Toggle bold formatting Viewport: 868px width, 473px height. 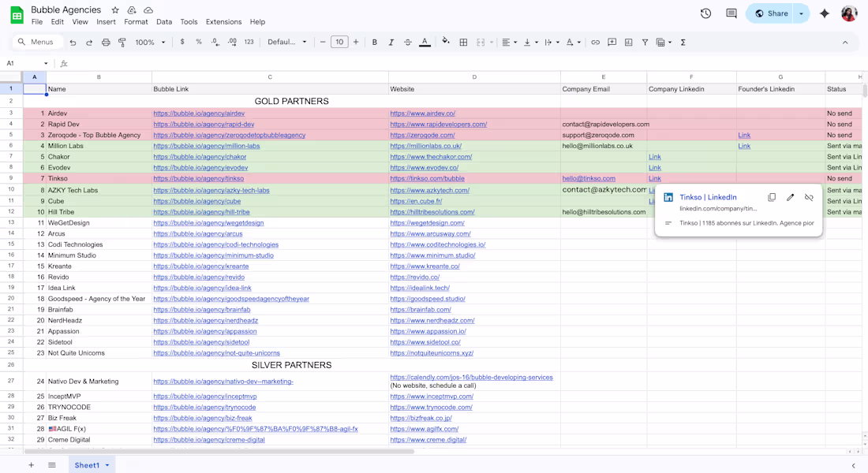[375, 42]
